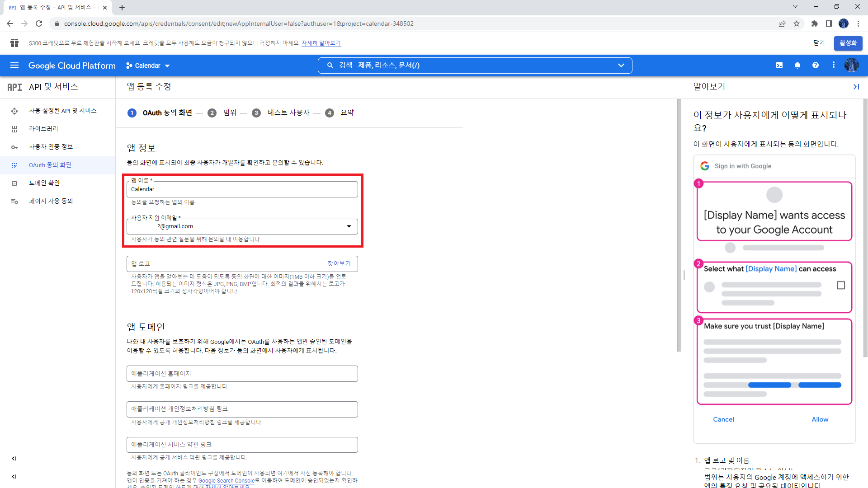Open the Google Search Console link
Screen dimensions: 868x488
click(x=226, y=481)
